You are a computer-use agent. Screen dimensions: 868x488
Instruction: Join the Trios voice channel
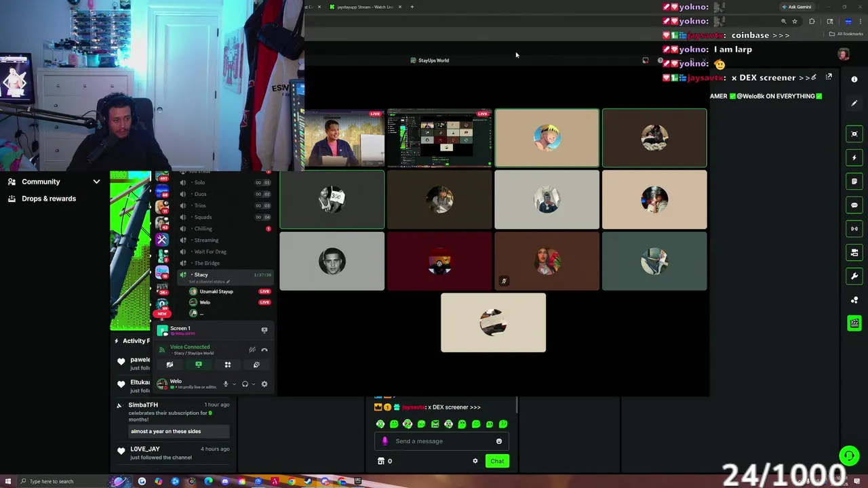[x=225, y=205]
